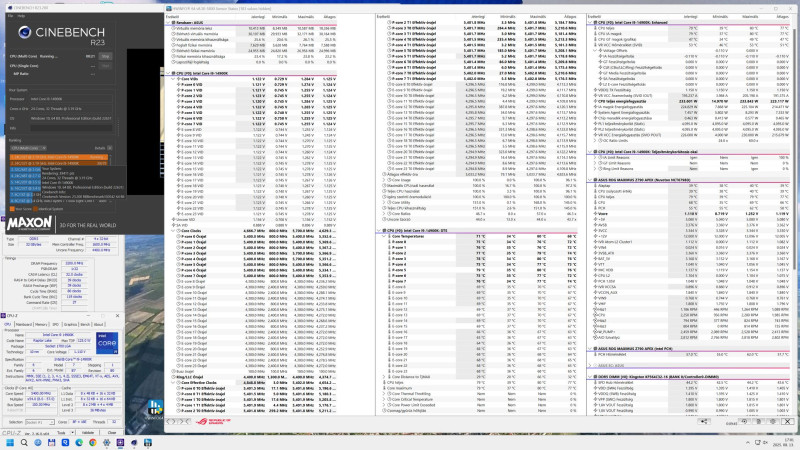The height and width of the screenshot is (450, 800).
Task: Toggle Details checkbox in Cinebench Ranking
Action: point(110,148)
